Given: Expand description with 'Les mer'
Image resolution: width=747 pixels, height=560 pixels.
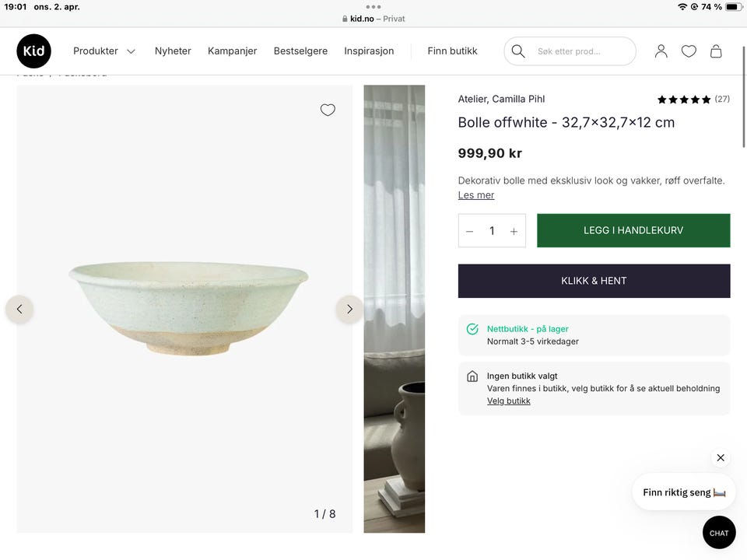Looking at the screenshot, I should [x=476, y=195].
